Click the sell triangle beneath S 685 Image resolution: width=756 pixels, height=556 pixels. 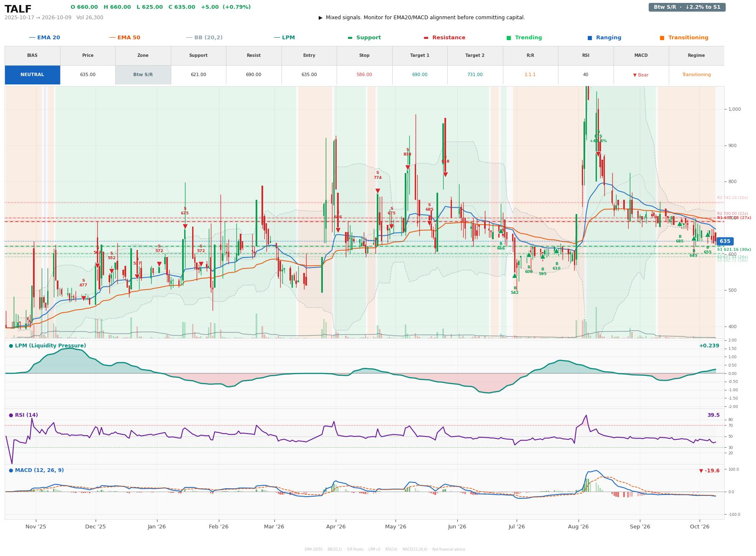click(x=429, y=223)
